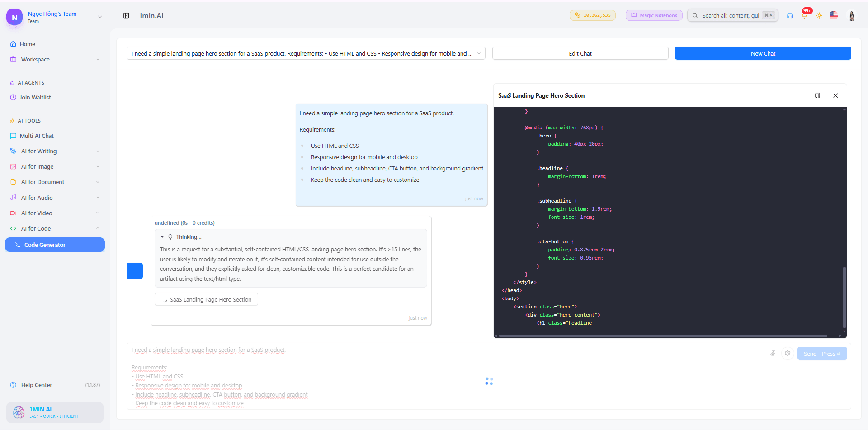
Task: Open Join Waitlist for AI agents
Action: [35, 97]
